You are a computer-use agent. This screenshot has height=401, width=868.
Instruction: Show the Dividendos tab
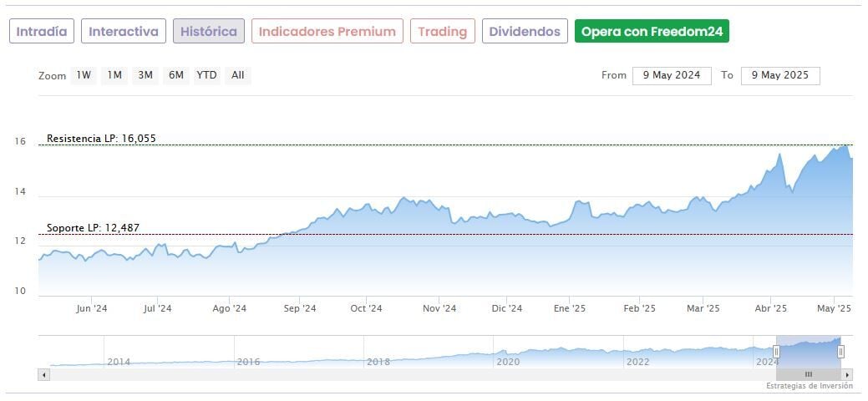pos(525,32)
